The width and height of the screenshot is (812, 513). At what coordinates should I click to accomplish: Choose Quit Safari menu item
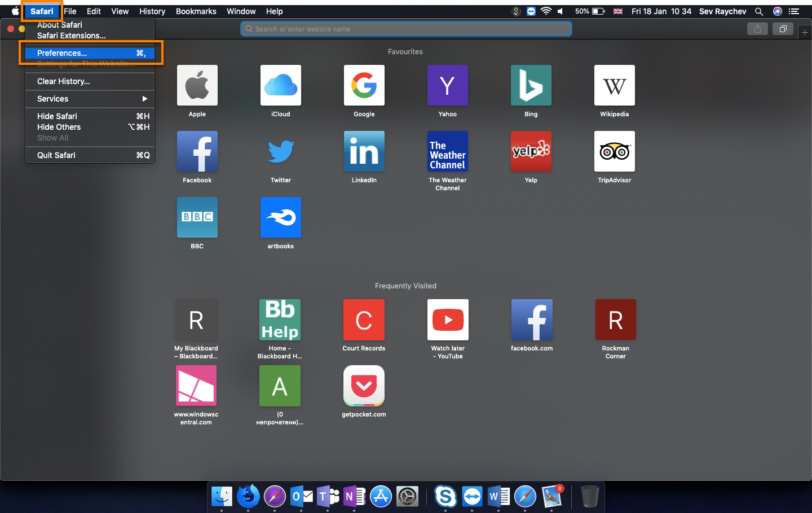pyautogui.click(x=90, y=155)
